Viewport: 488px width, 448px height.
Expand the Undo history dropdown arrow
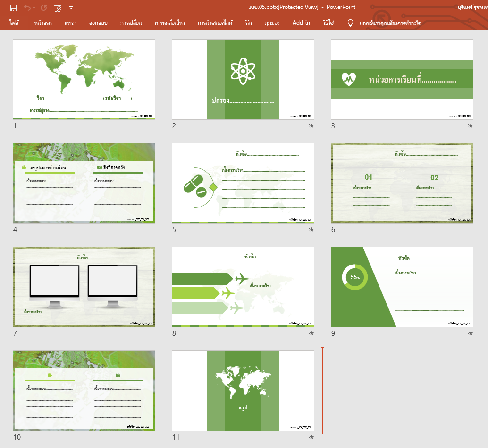34,8
